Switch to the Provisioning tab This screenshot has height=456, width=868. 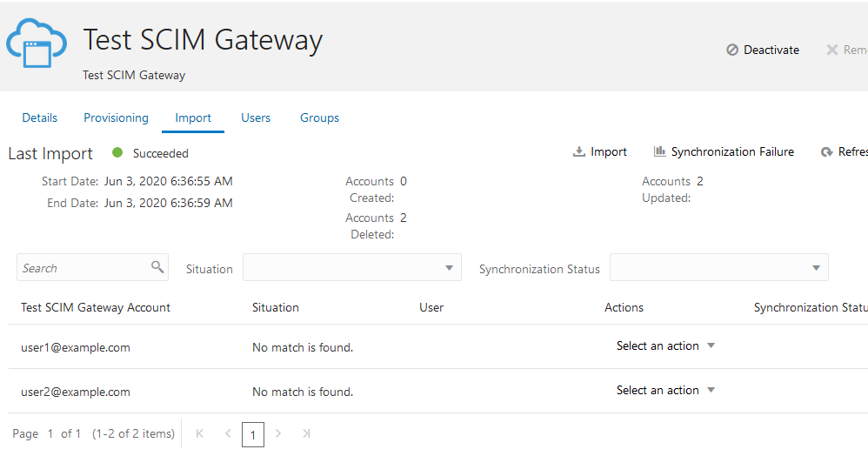116,118
